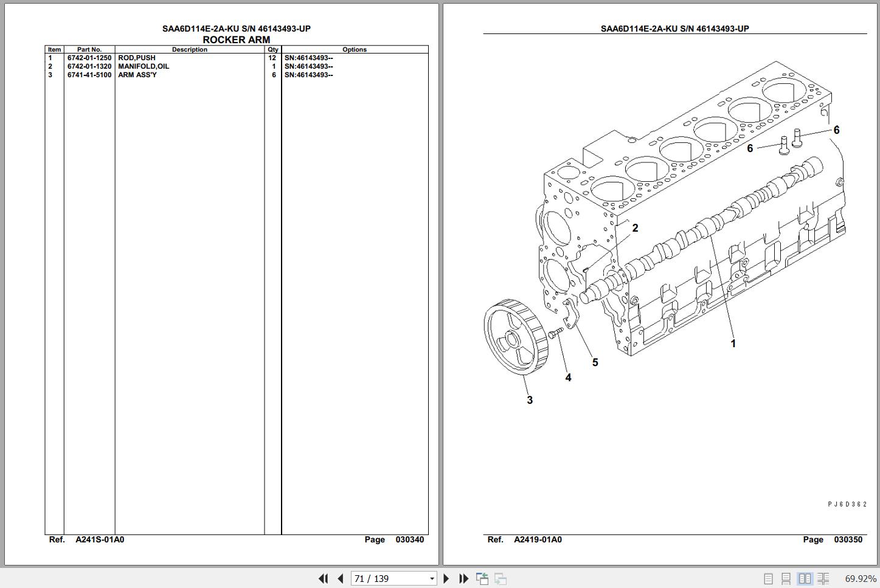The image size is (880, 588).
Task: Go to the first page
Action: [324, 578]
